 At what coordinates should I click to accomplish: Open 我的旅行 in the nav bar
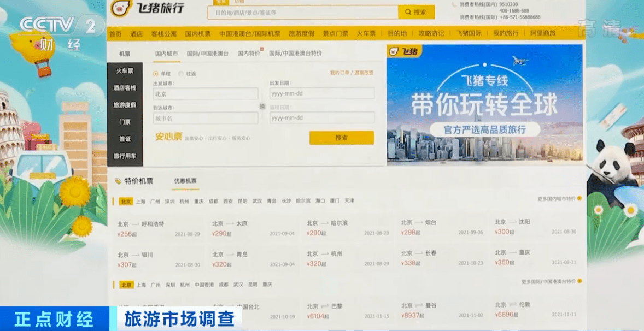coord(506,34)
